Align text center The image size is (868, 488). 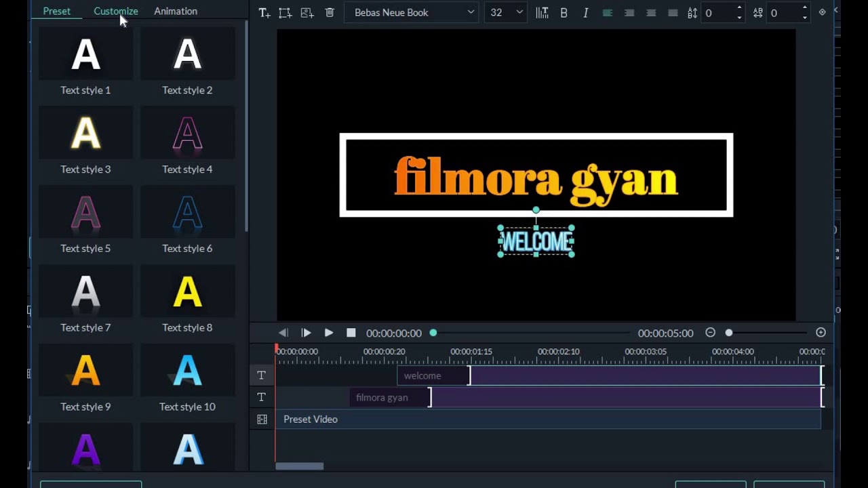tap(629, 13)
